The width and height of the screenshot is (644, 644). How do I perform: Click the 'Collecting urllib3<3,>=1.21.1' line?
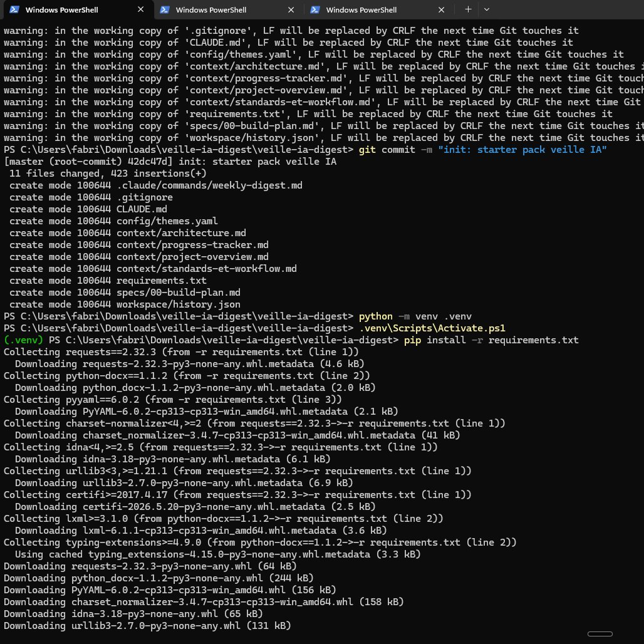238,472
